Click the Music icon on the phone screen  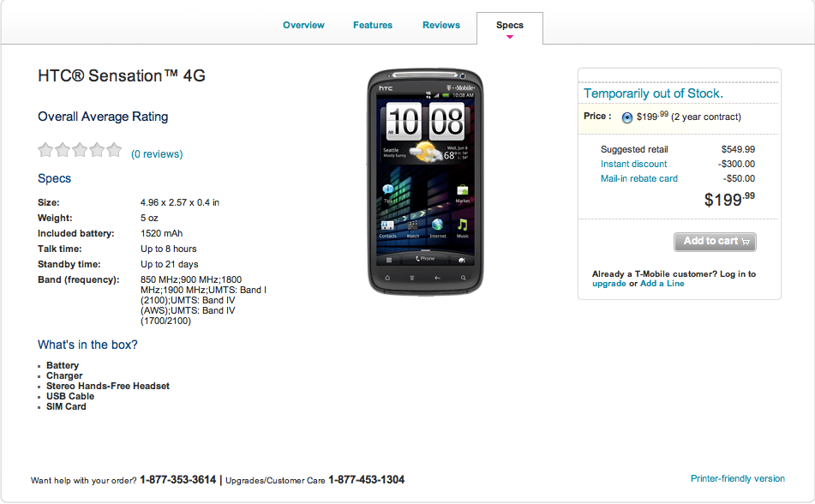click(x=462, y=225)
